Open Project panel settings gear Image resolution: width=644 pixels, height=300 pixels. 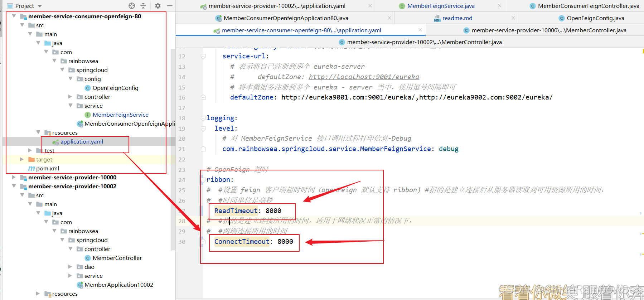click(x=158, y=6)
